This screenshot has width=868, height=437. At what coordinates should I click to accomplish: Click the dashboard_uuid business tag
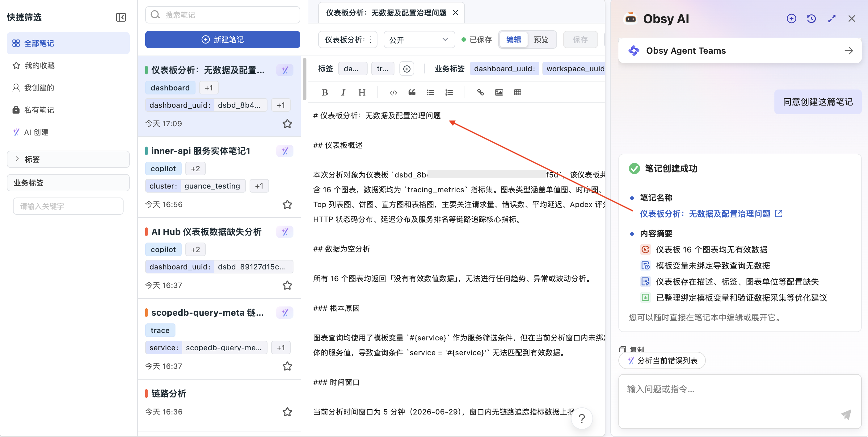[x=504, y=69]
